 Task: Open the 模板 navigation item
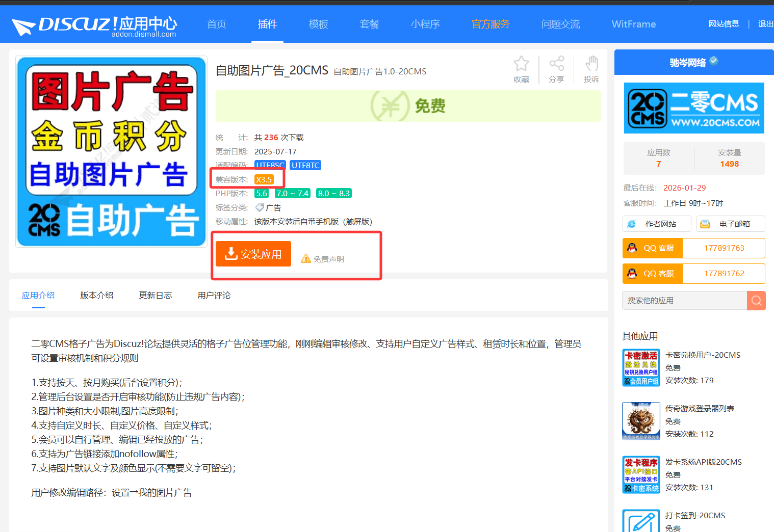[319, 24]
